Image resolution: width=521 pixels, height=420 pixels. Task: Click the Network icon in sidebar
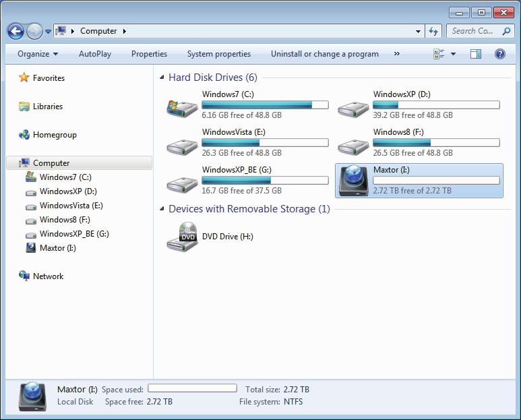[x=24, y=276]
